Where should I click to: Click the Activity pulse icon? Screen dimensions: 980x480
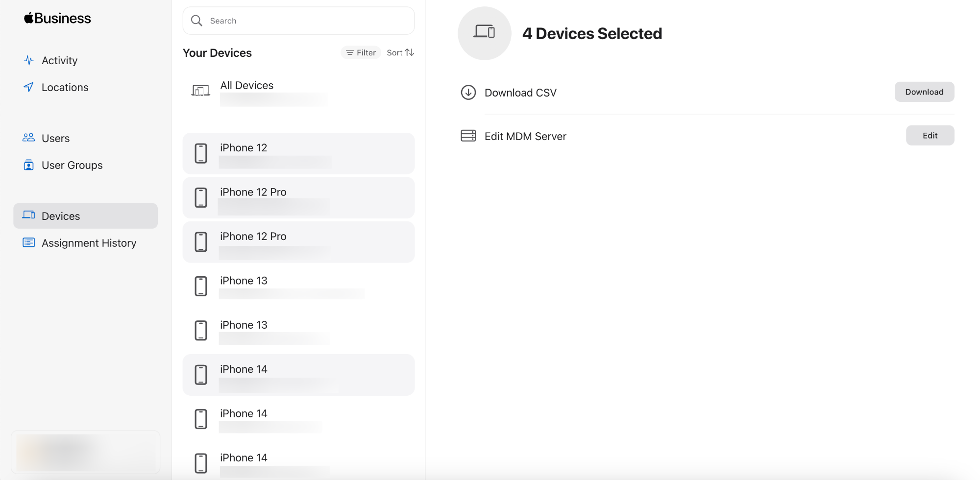click(x=29, y=60)
